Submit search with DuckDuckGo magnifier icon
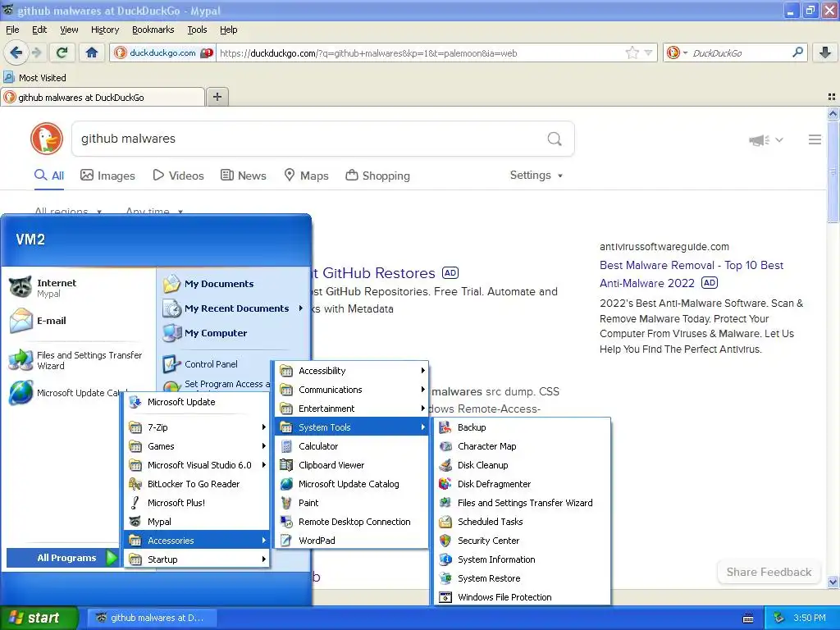Viewport: 840px width, 630px height. point(555,139)
